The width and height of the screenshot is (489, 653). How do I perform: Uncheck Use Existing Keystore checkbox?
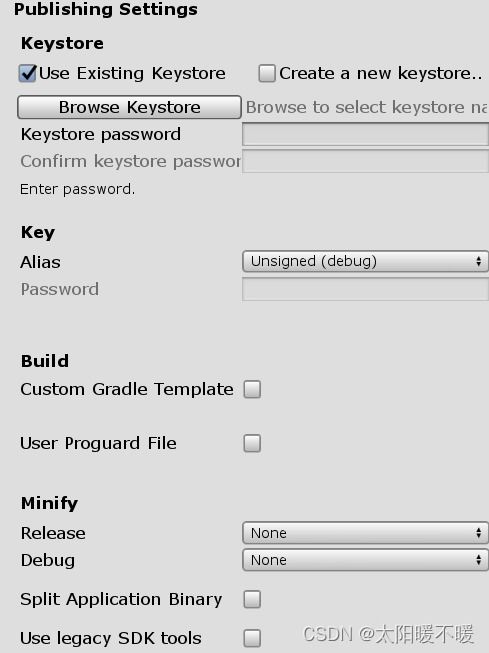(28, 74)
